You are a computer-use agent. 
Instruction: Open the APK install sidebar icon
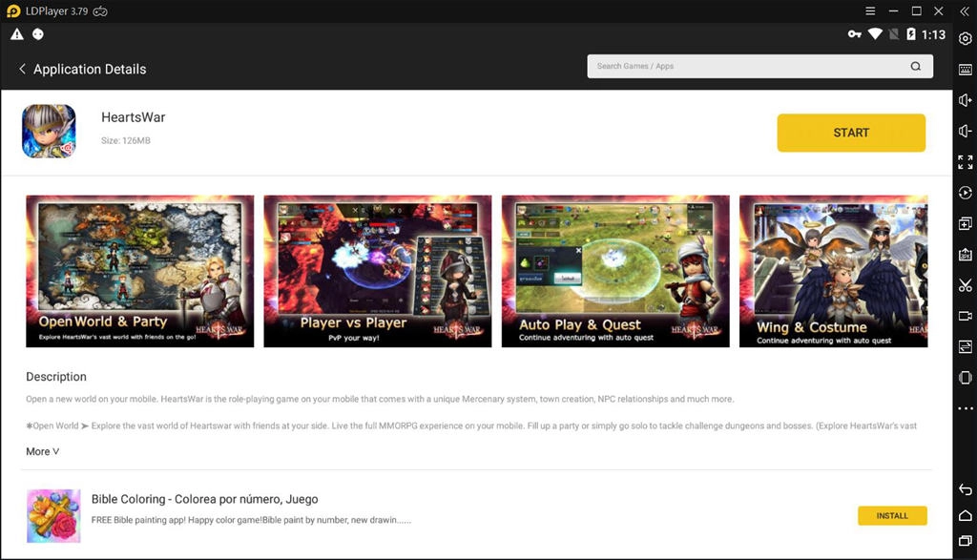pos(965,255)
